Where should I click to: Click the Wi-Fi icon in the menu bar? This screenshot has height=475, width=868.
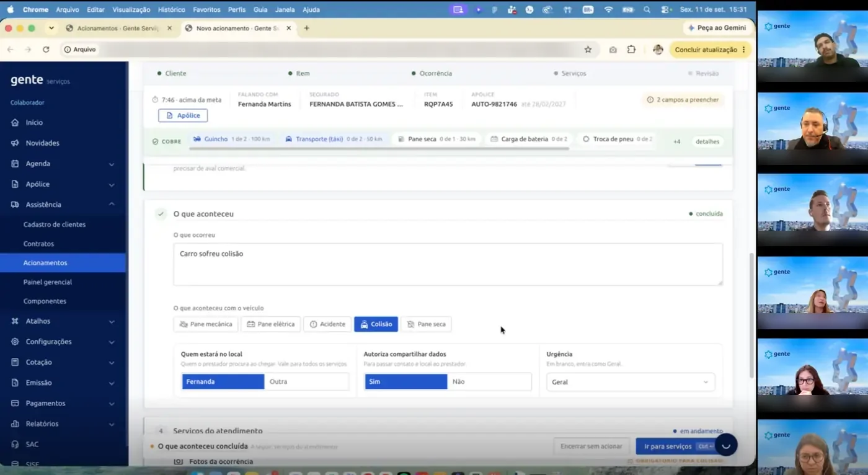pyautogui.click(x=608, y=10)
